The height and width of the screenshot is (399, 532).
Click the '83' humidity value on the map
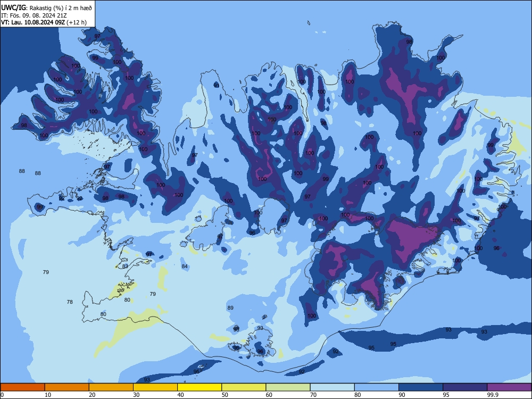[x=125, y=267]
